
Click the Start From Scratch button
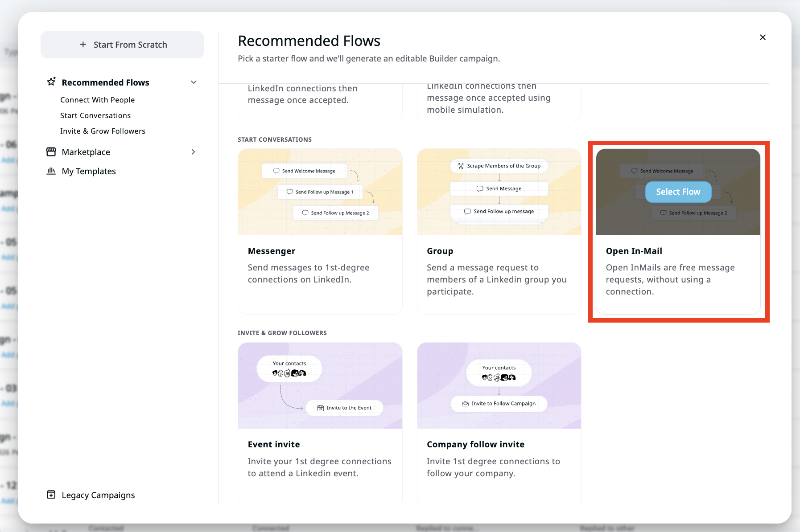coord(122,45)
